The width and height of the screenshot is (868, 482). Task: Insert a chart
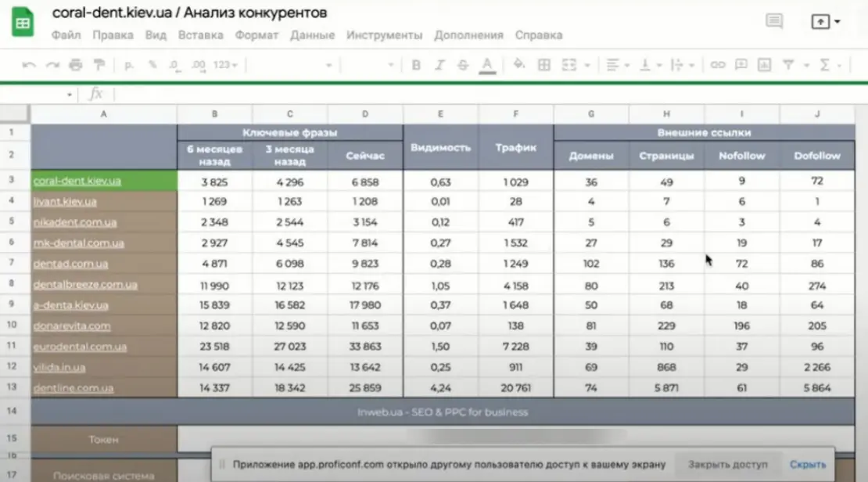(765, 65)
